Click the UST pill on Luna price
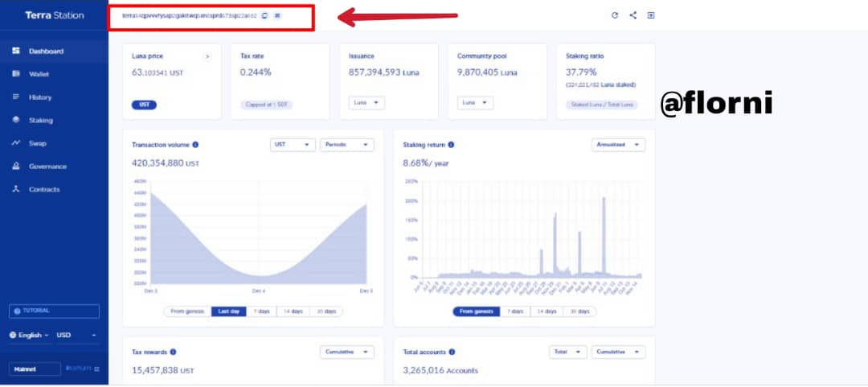The width and height of the screenshot is (868, 387). [x=144, y=105]
